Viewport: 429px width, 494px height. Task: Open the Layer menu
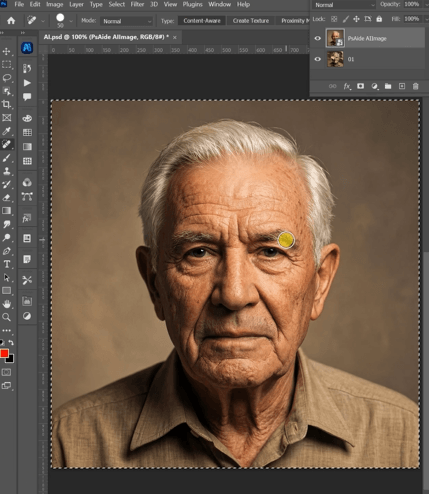click(76, 4)
